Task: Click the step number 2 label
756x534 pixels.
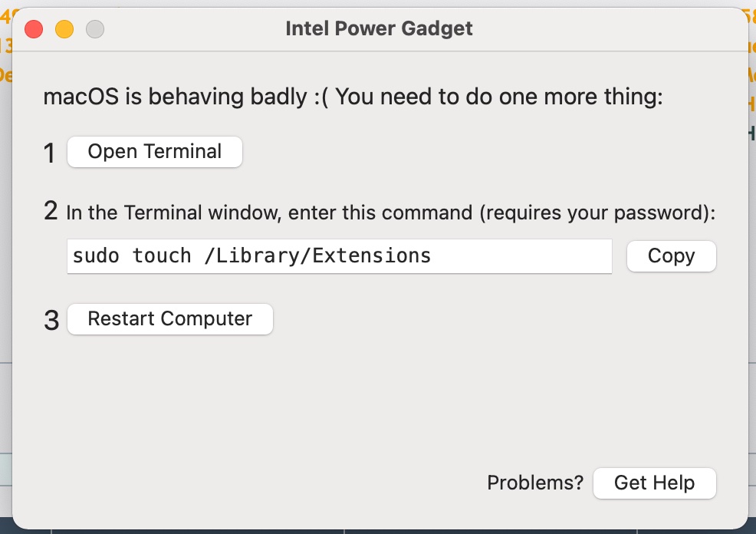Action: click(x=51, y=211)
